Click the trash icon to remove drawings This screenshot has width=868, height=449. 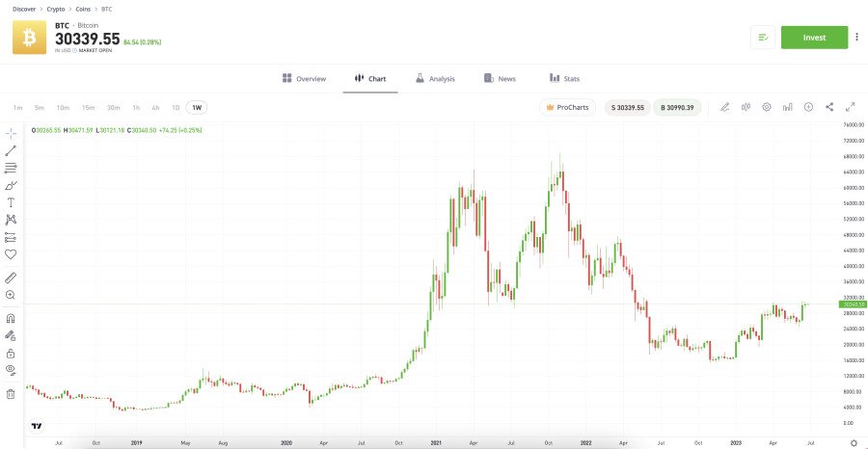click(11, 393)
